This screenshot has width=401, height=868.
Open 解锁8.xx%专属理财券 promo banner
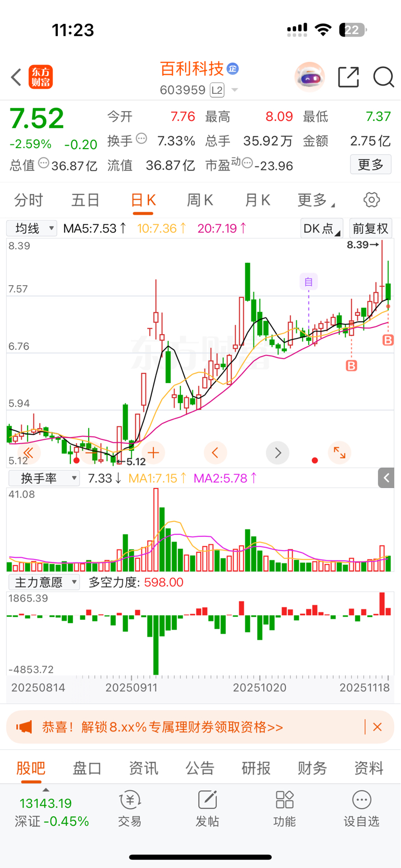click(x=200, y=727)
